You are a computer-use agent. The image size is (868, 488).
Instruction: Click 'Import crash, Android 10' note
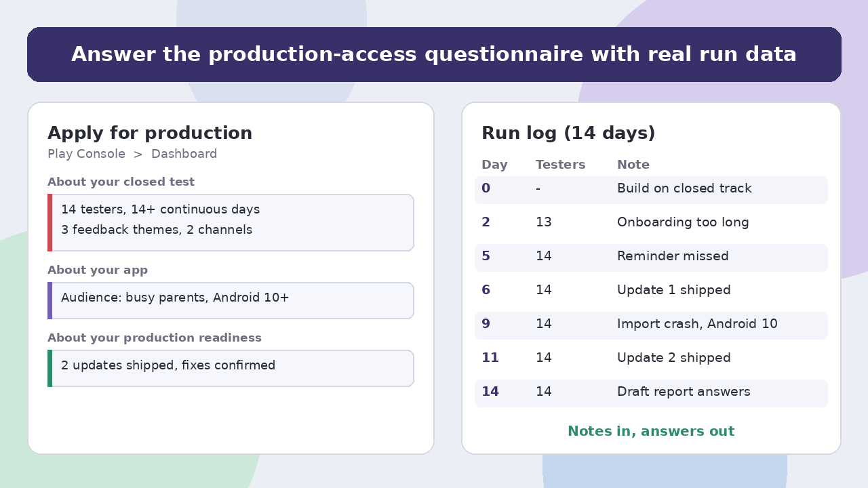pos(697,324)
